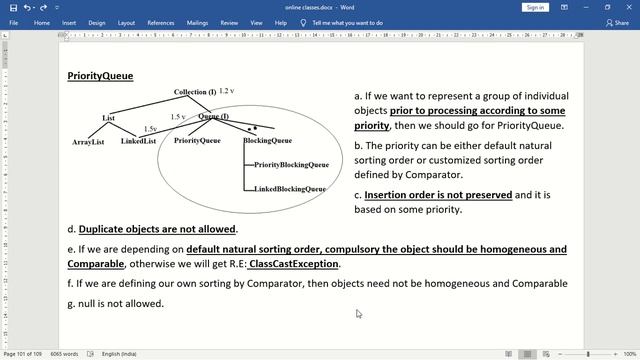640x360 pixels.
Task: Click the 'English (India)' language indicator
Action: click(x=119, y=354)
